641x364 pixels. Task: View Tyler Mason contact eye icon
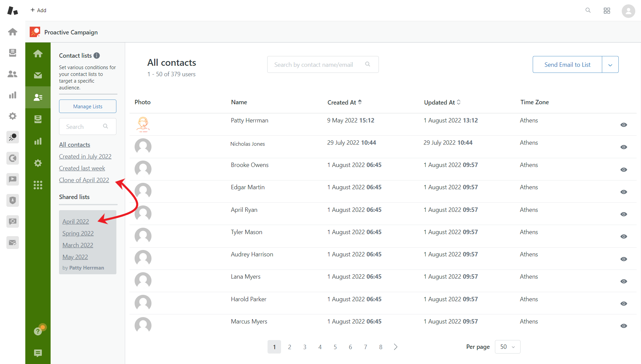[623, 236]
